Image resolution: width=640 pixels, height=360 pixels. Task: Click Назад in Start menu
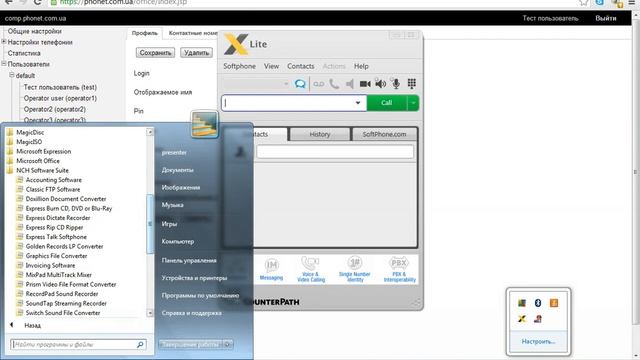click(32, 325)
